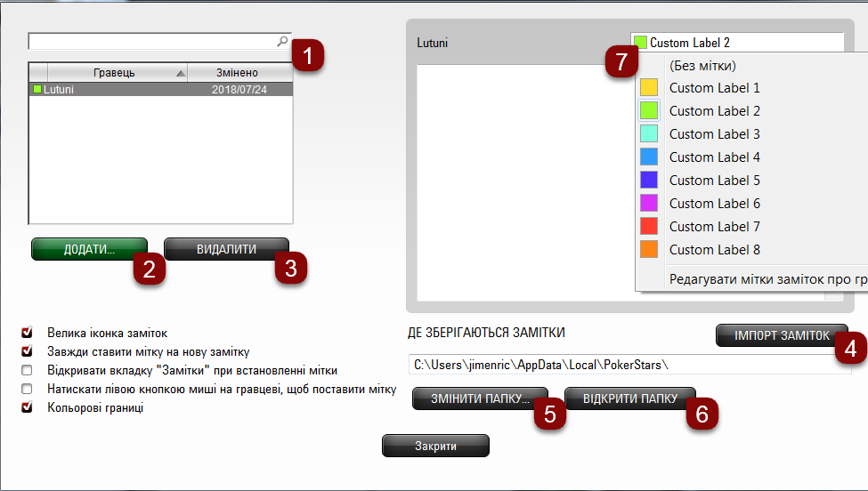Pick the red Custom Label 7 swatch

coord(648,227)
